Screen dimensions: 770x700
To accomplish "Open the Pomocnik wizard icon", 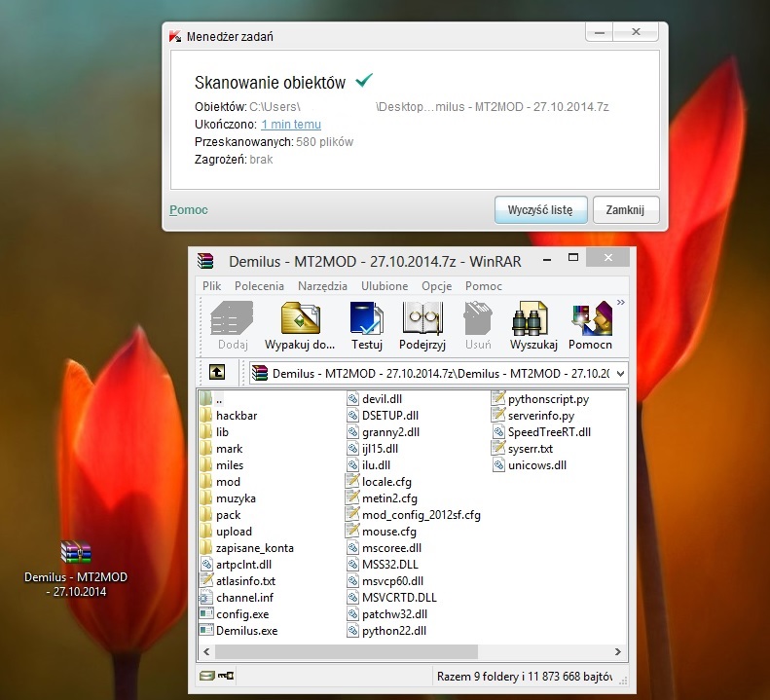I will [x=590, y=326].
